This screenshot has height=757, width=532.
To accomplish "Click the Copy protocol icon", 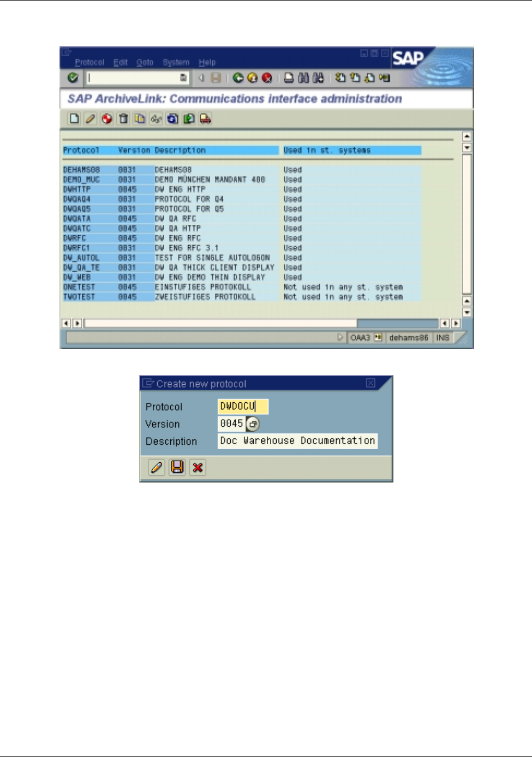I will [x=140, y=118].
